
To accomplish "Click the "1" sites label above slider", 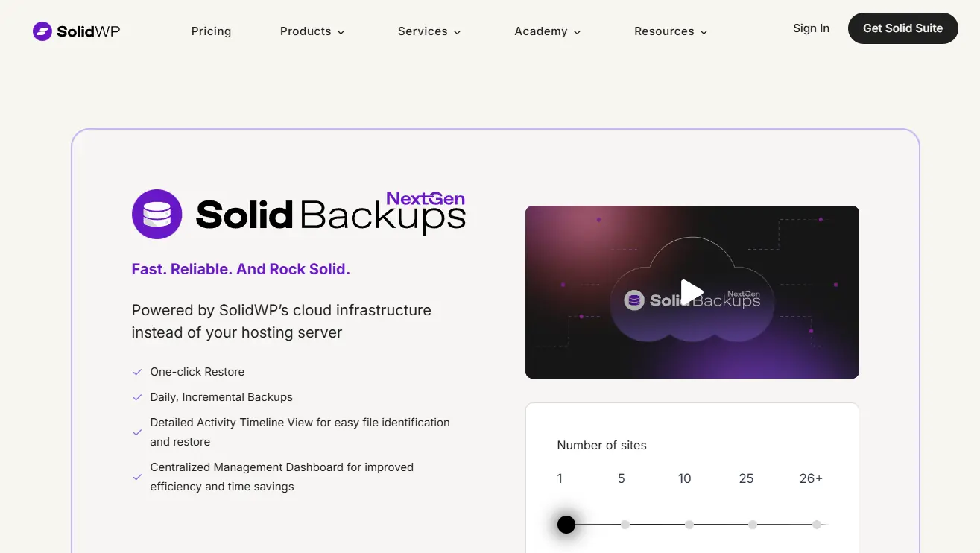I will click(x=560, y=478).
